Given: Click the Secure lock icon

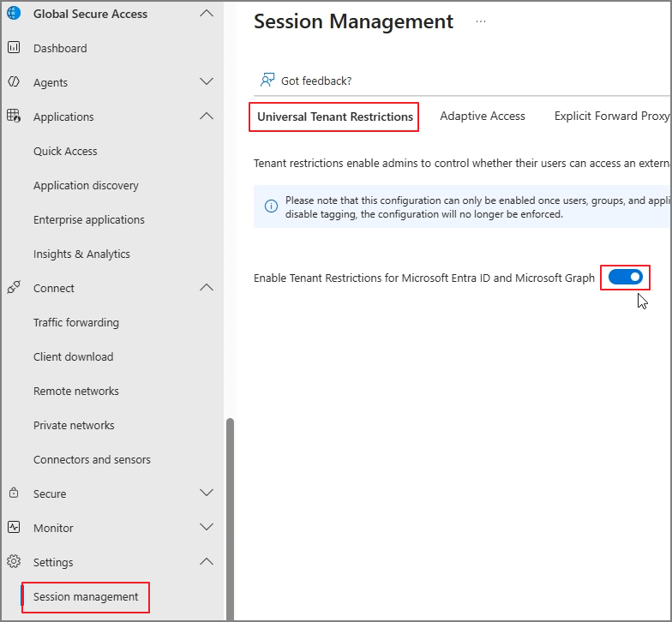Looking at the screenshot, I should pyautogui.click(x=14, y=493).
